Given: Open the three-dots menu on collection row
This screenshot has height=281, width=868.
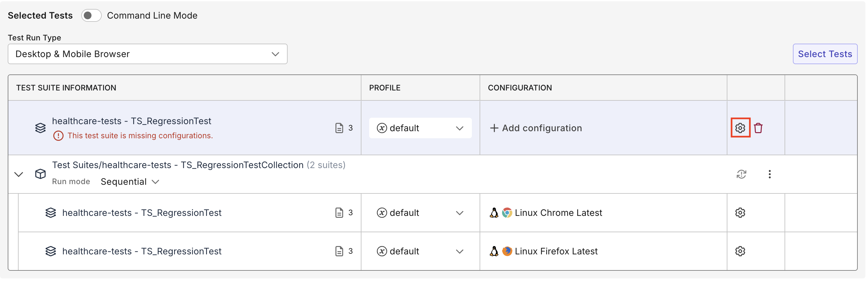Looking at the screenshot, I should (x=769, y=174).
